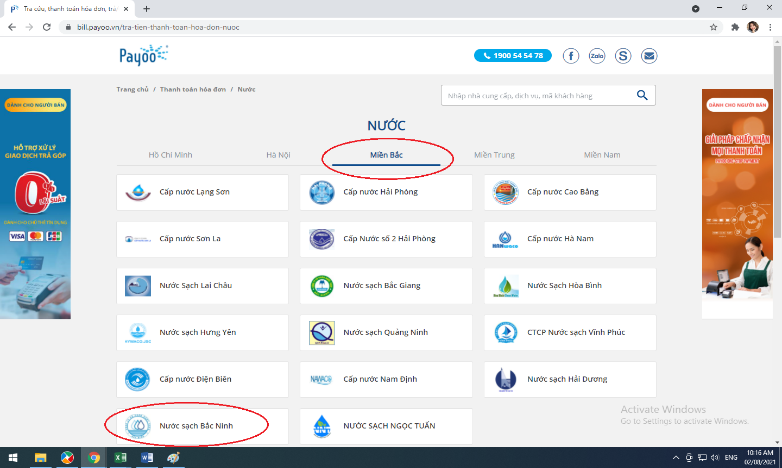The height and width of the screenshot is (468, 782).
Task: Click Cấp nước Sơn La logo
Action: point(138,239)
